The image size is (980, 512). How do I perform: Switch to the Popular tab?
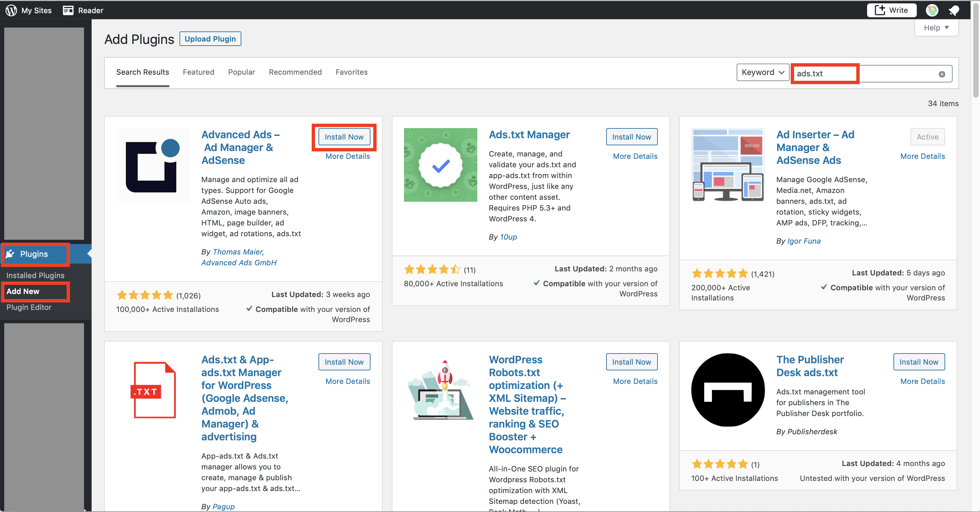pos(242,72)
